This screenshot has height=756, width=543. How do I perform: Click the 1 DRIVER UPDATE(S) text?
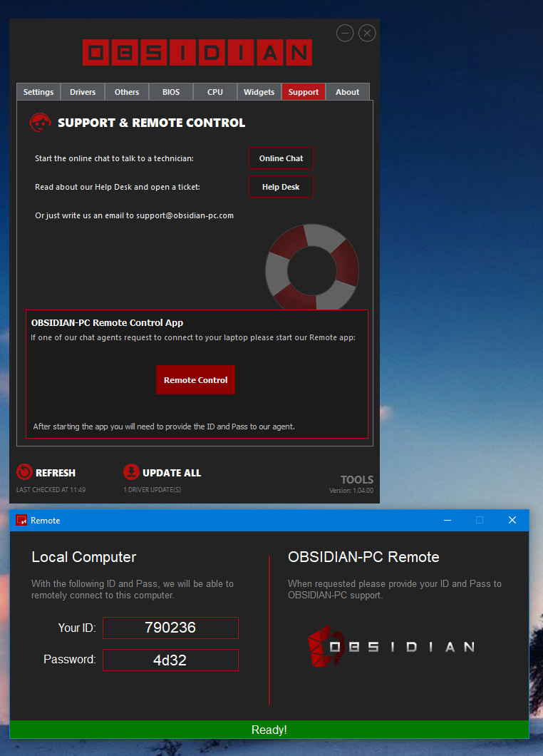152,490
